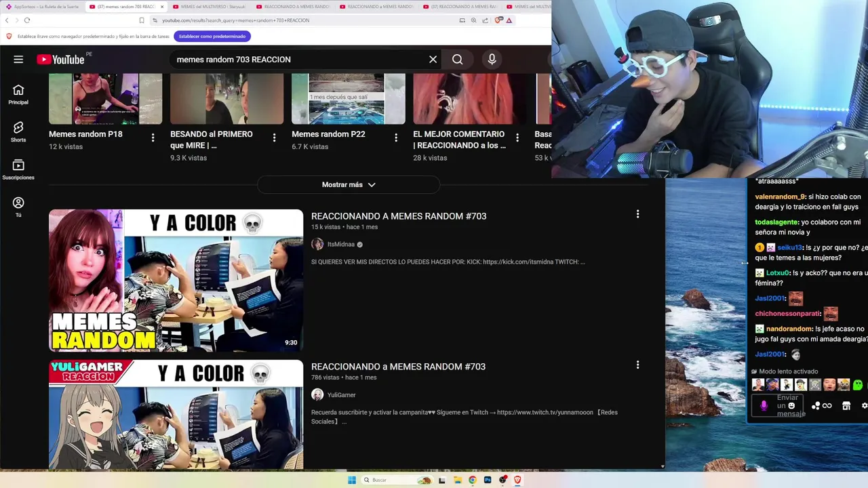868x488 pixels.
Task: Click ItsMidnaa's channel avatar
Action: [x=317, y=244]
